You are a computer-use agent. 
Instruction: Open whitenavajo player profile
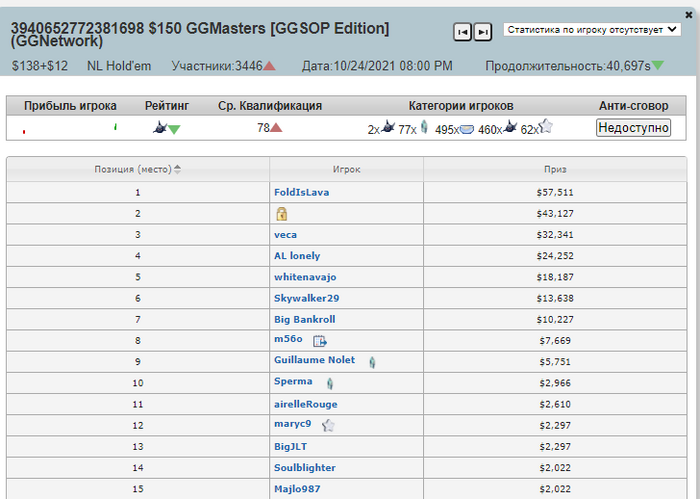305,277
